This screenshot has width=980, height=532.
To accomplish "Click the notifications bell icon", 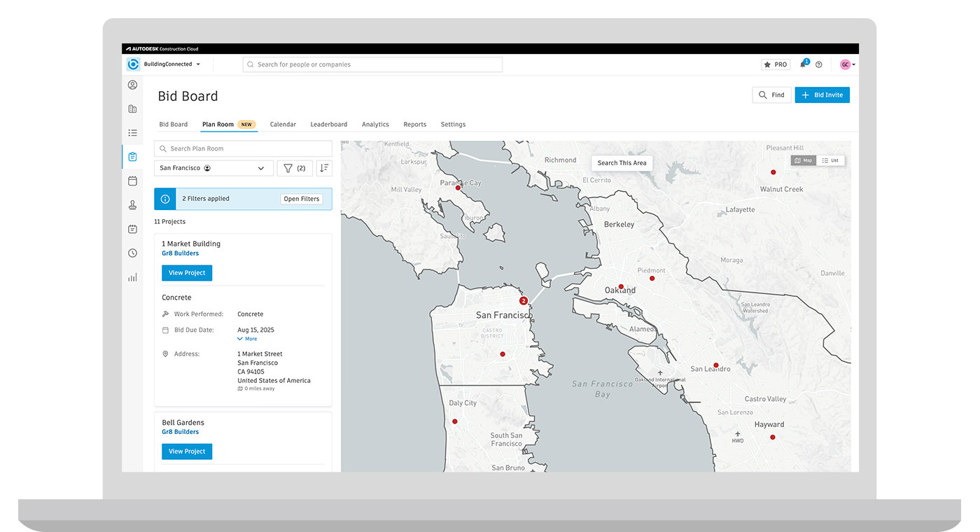I will [803, 64].
